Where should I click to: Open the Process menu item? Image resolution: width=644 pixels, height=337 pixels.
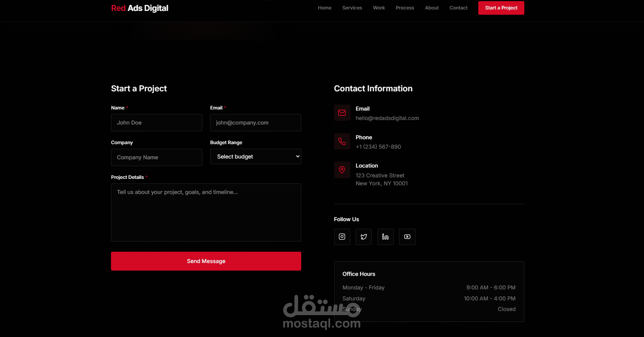point(405,8)
